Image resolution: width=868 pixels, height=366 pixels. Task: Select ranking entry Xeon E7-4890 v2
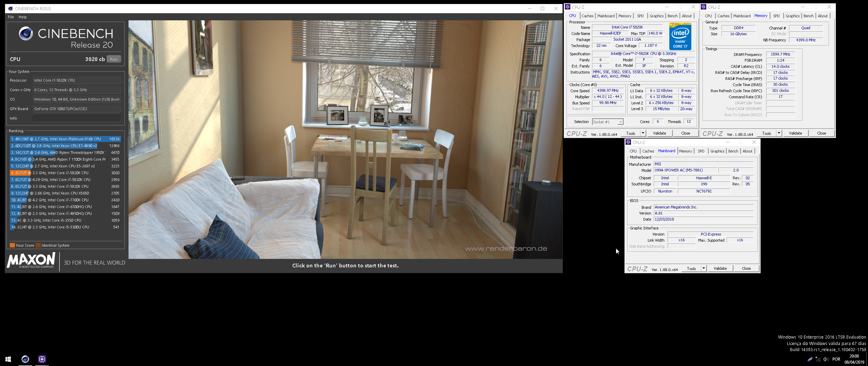click(x=65, y=146)
